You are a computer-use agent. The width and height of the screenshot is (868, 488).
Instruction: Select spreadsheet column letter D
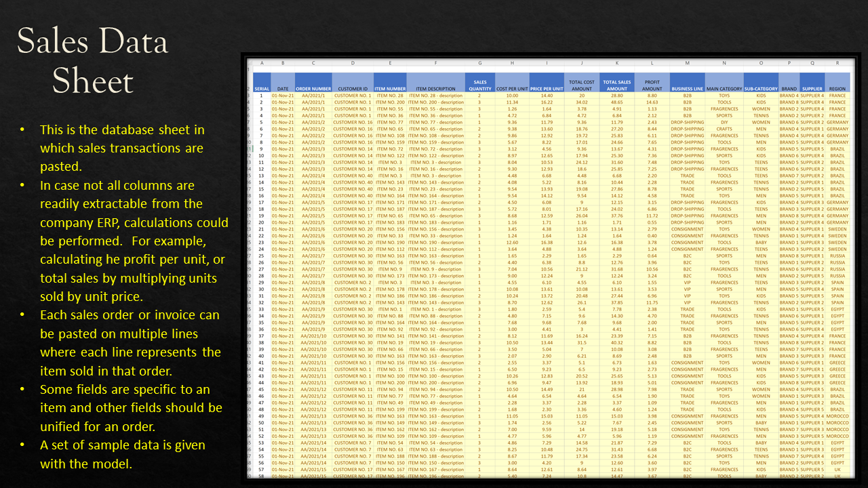point(353,63)
